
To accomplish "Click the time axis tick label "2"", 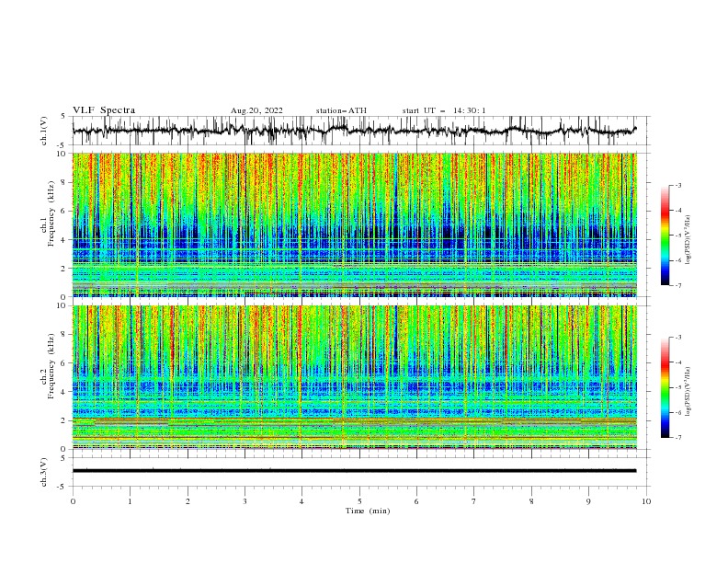I will (x=188, y=501).
